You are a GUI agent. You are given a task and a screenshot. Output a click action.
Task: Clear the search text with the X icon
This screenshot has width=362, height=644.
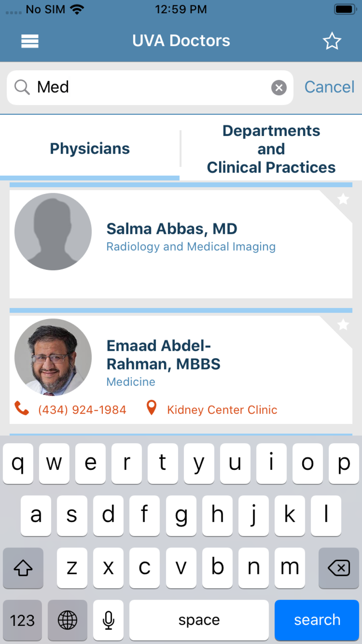pos(279,88)
